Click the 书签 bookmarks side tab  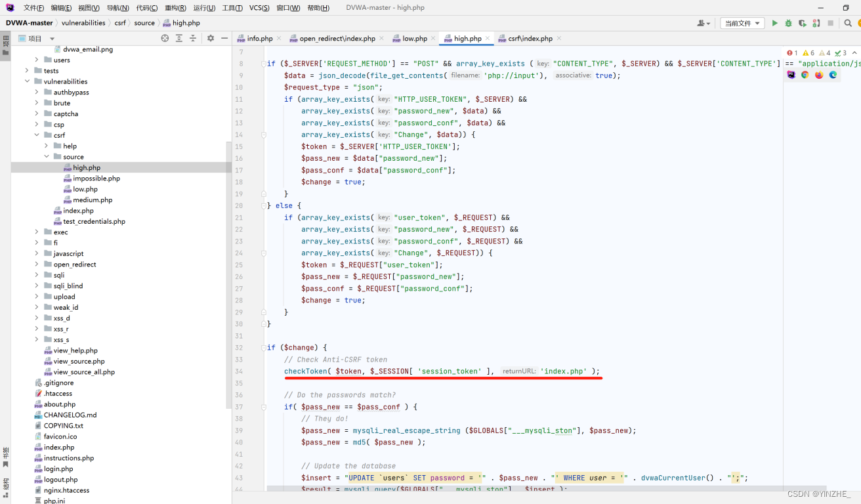[x=5, y=456]
